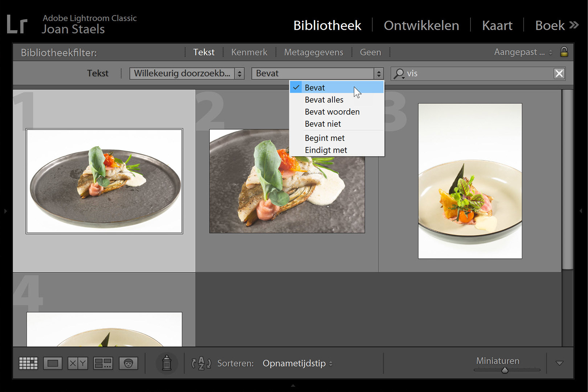Image resolution: width=588 pixels, height=392 pixels.
Task: Select Geen to disable filters
Action: 371,52
